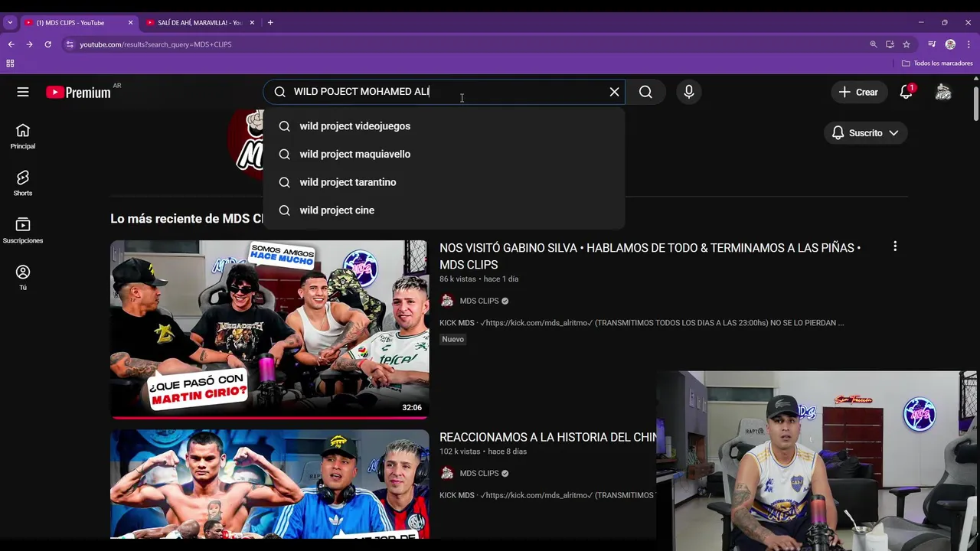Open notifications bell in header

(906, 92)
